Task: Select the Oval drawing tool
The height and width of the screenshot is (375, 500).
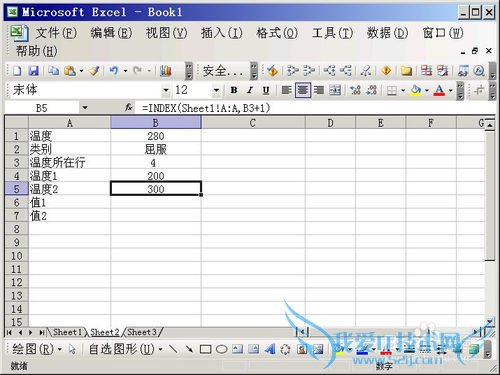Action: point(222,349)
